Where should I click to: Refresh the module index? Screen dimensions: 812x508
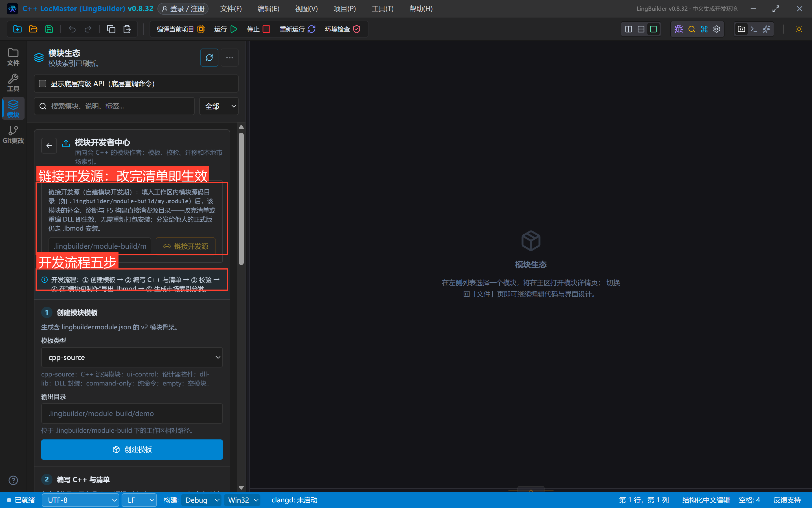(209, 58)
